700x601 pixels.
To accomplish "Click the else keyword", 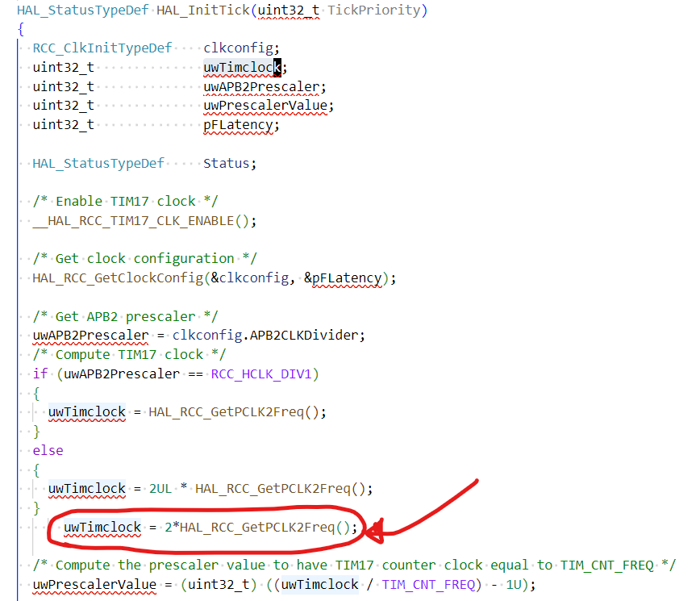I will pos(48,450).
